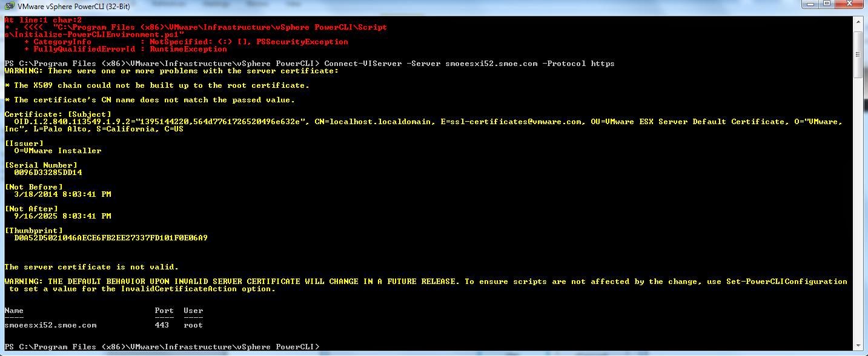Screen dimensions: 868x356
Task: Click the vertical scrollbar thumb
Action: click(x=858, y=54)
